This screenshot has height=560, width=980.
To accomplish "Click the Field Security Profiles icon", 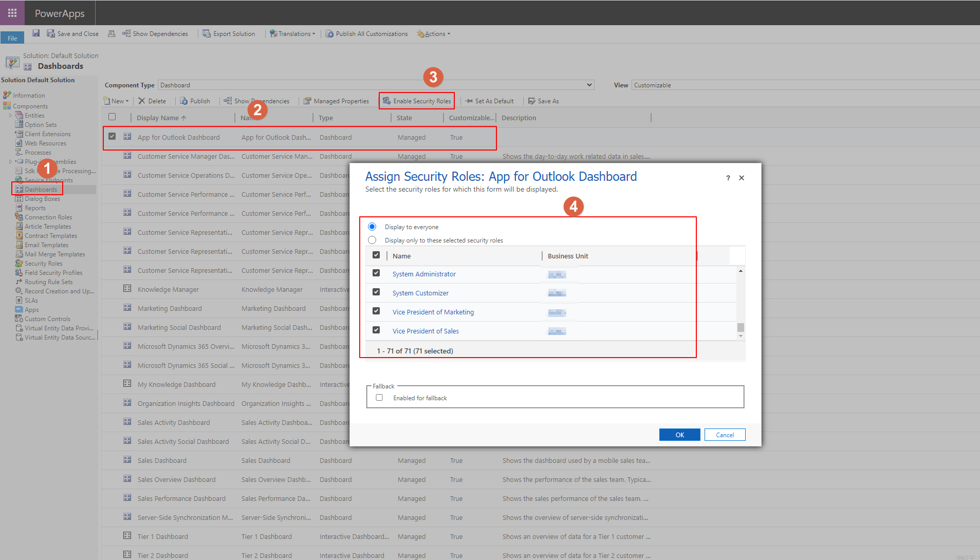I will click(19, 272).
